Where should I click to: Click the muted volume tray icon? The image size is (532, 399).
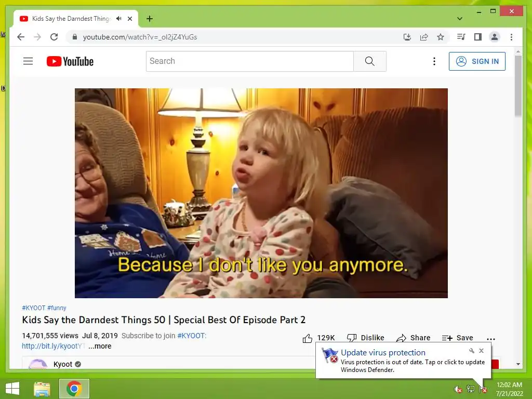pyautogui.click(x=458, y=389)
